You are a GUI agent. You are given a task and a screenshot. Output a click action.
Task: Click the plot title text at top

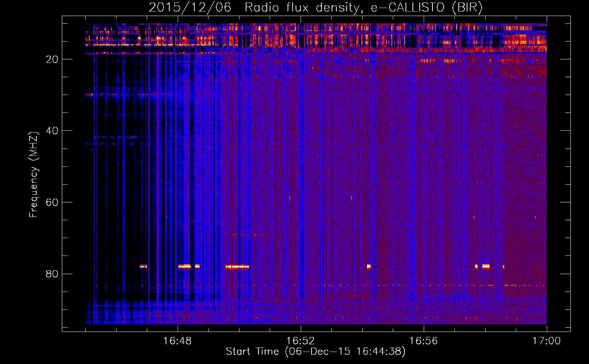tap(315, 7)
